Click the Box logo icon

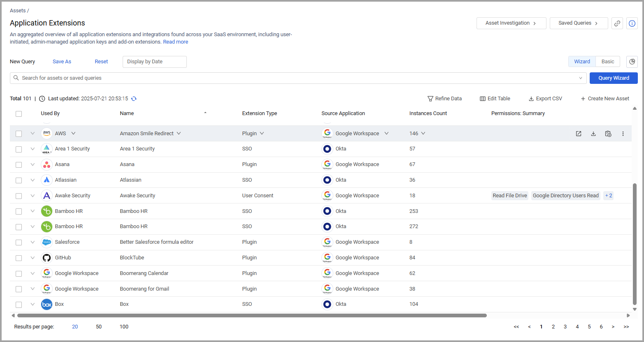tap(46, 304)
